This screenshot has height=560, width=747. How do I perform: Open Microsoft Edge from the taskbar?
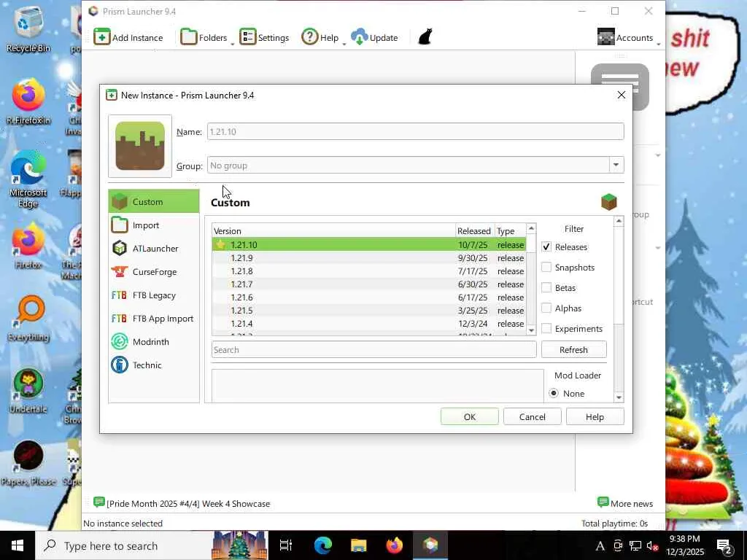[x=322, y=545]
